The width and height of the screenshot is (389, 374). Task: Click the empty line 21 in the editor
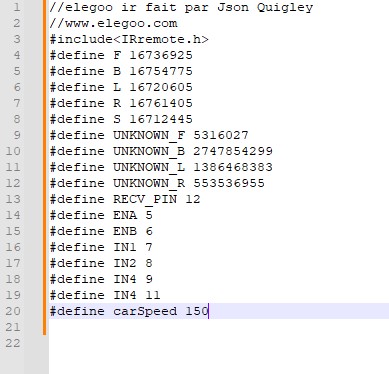219,327
